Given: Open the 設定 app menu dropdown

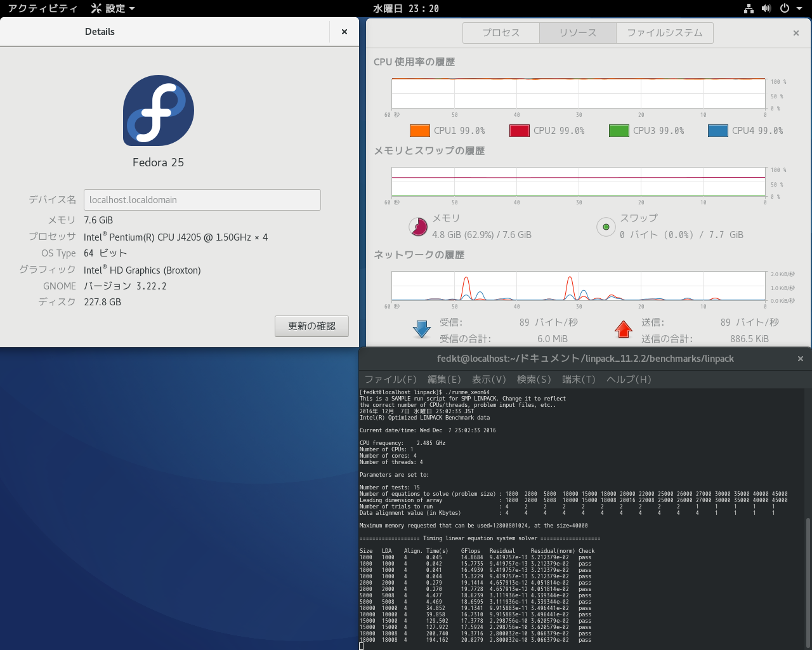Looking at the screenshot, I should [x=113, y=8].
